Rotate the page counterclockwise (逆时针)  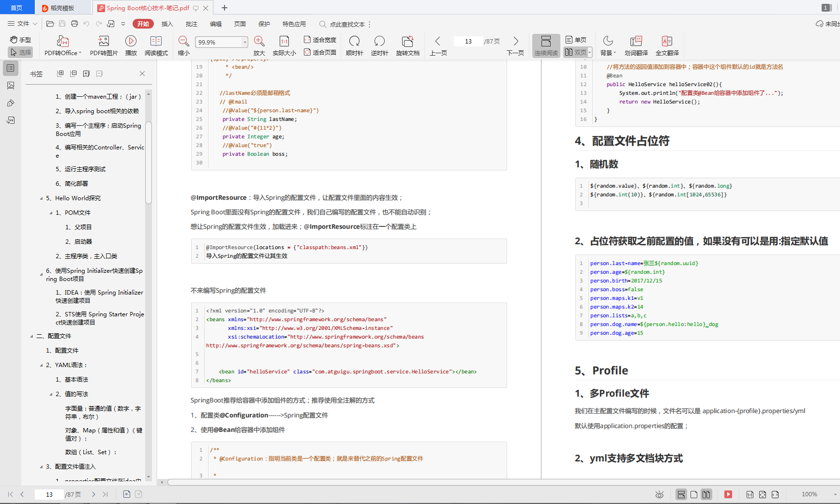(379, 46)
